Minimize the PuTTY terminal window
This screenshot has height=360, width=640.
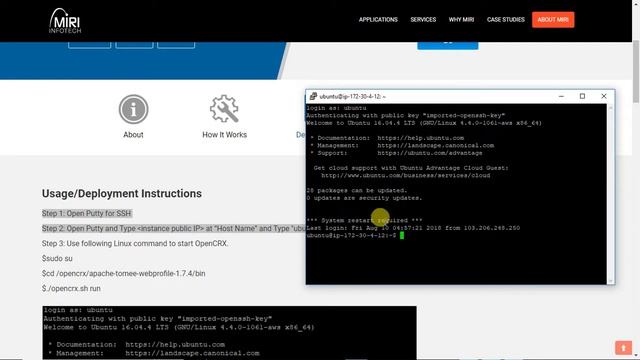[561, 96]
